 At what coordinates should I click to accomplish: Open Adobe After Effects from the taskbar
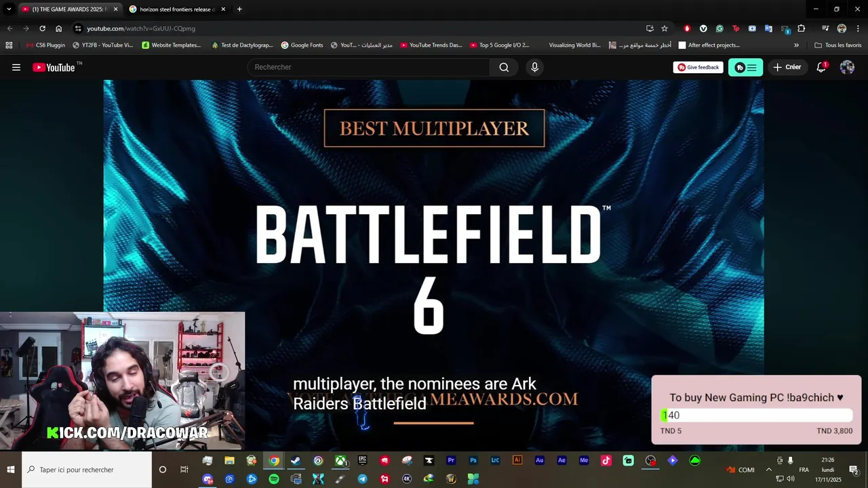(x=561, y=460)
